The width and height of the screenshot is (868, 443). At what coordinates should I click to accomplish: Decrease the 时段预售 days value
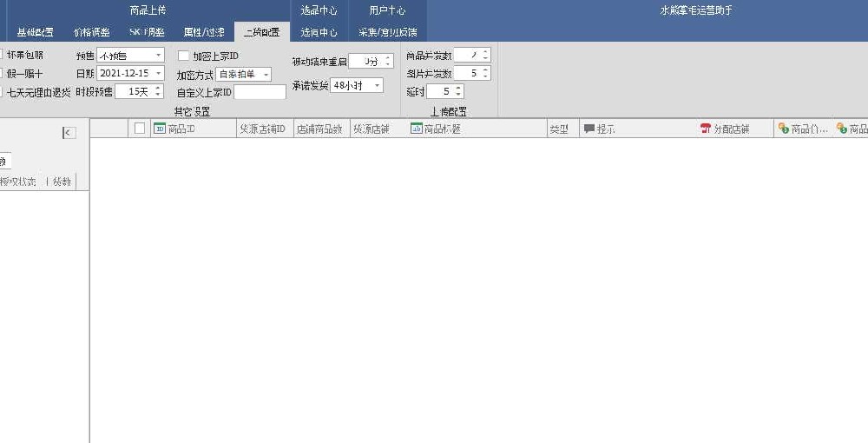(x=158, y=95)
